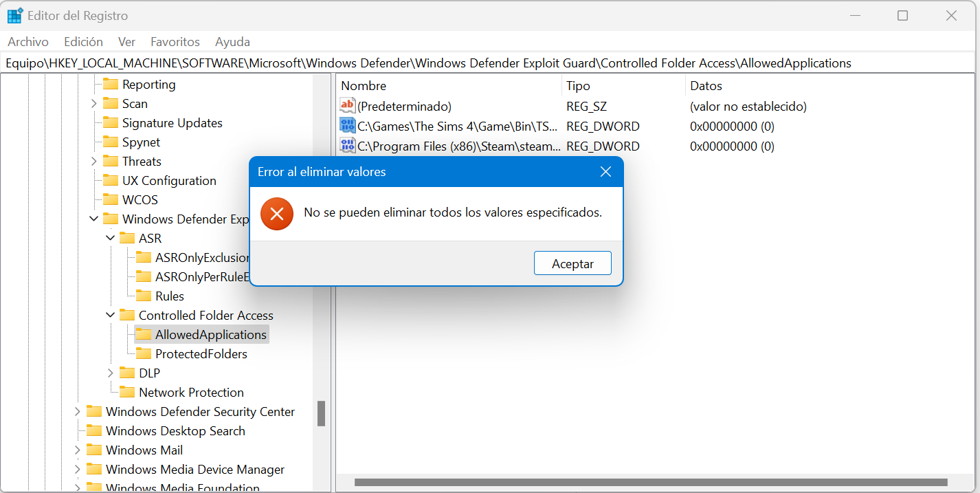This screenshot has height=493, width=980.
Task: Select the ASROnlyPerRuleExclusions folder icon
Action: pos(144,277)
